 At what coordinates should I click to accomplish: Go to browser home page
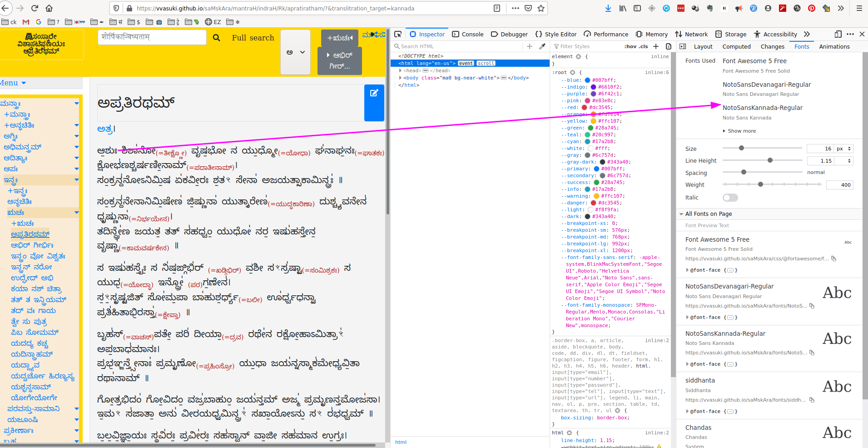pos(49,8)
